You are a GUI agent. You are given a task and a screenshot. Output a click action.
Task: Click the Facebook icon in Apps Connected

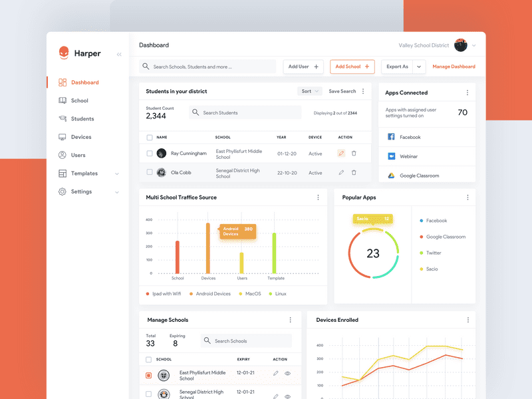click(391, 137)
